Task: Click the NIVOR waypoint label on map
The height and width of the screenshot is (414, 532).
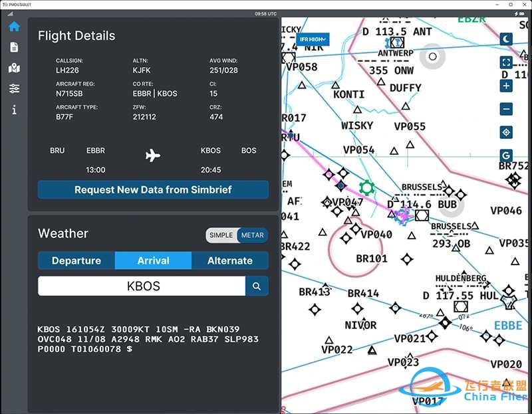Action: click(x=360, y=325)
